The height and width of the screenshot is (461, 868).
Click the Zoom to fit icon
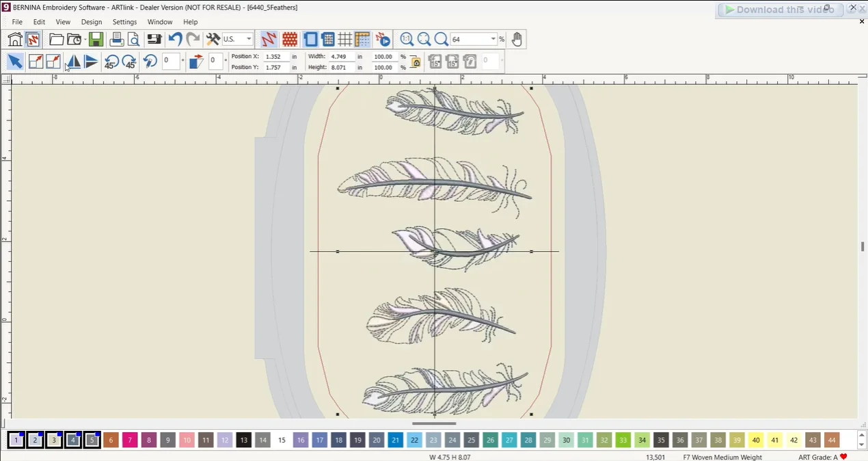(x=424, y=39)
